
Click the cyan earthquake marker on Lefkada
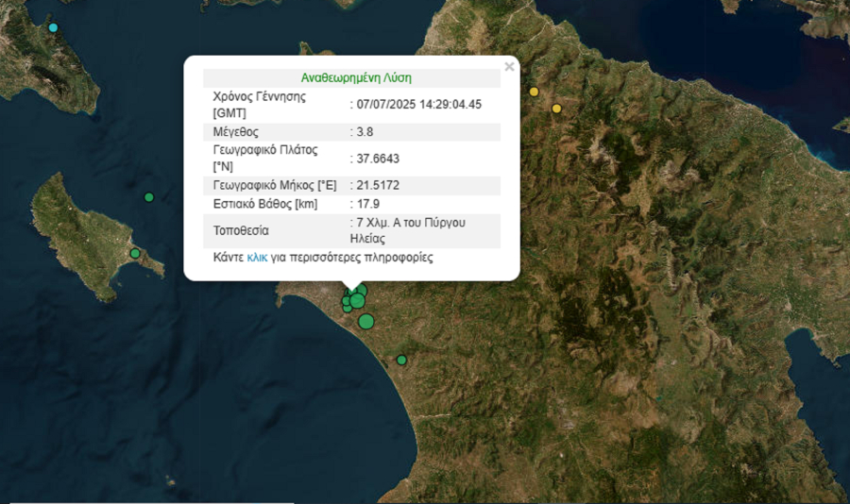[53, 28]
